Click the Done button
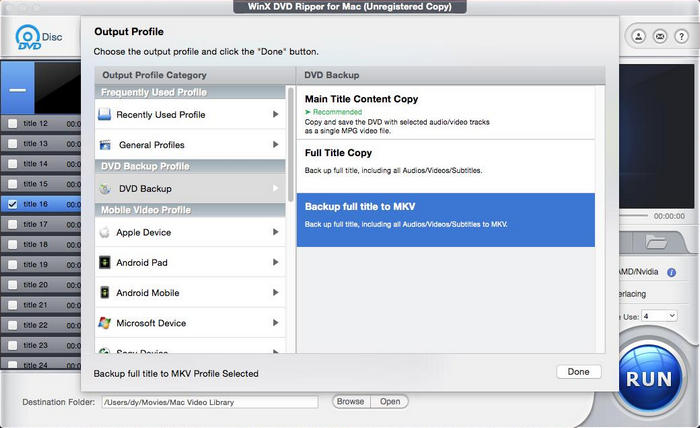Screen dimensions: 700x428 click(579, 371)
